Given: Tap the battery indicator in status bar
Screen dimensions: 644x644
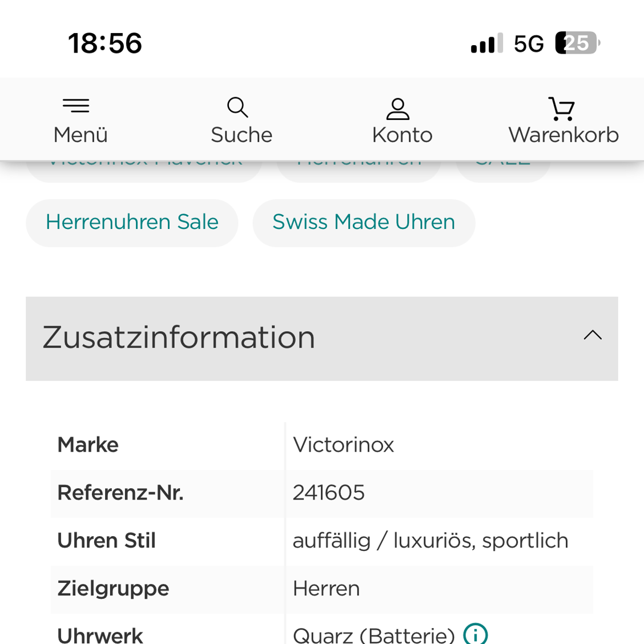Looking at the screenshot, I should (577, 43).
